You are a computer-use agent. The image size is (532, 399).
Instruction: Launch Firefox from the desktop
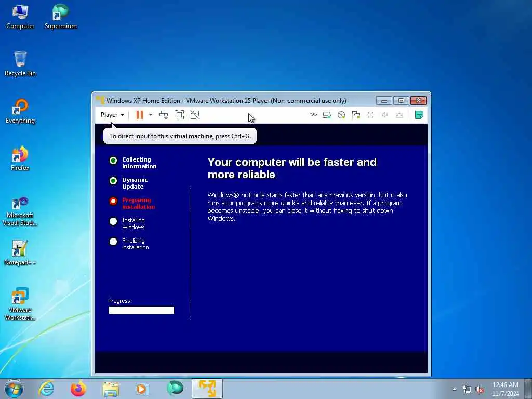(x=20, y=158)
